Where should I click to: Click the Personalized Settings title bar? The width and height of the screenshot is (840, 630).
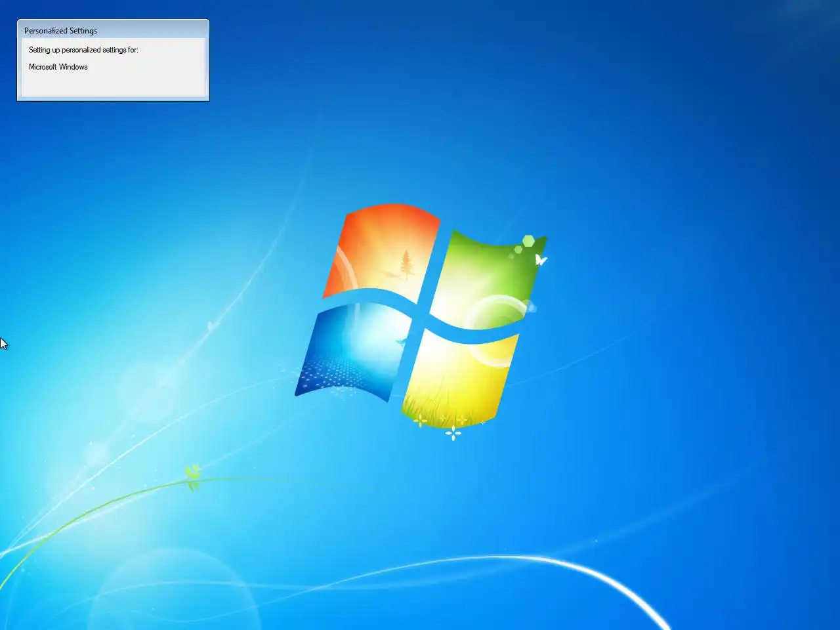[113, 30]
